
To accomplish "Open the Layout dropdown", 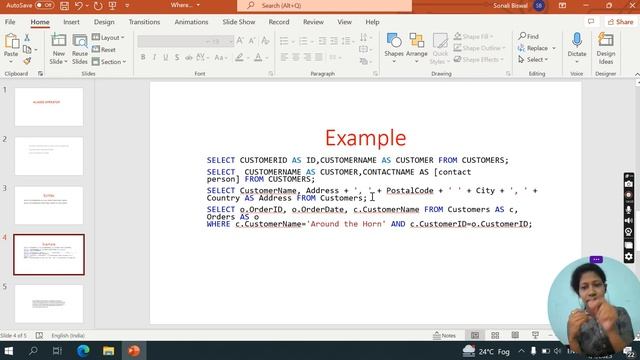I will pyautogui.click(x=108, y=37).
